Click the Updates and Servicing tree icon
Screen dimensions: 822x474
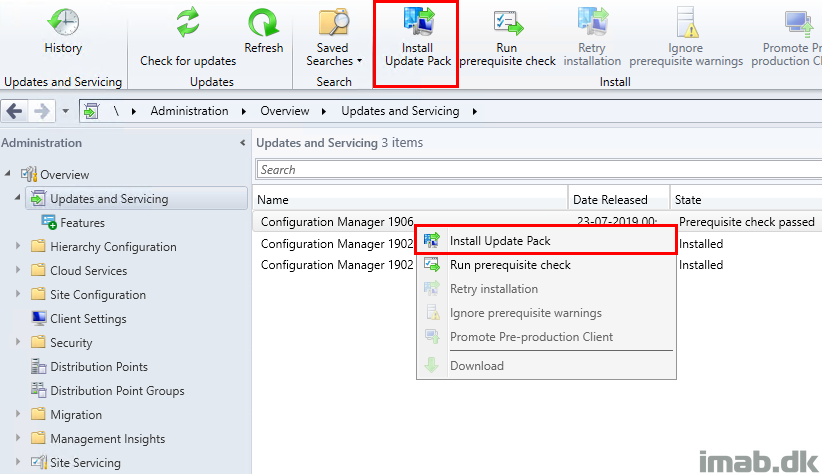point(38,199)
